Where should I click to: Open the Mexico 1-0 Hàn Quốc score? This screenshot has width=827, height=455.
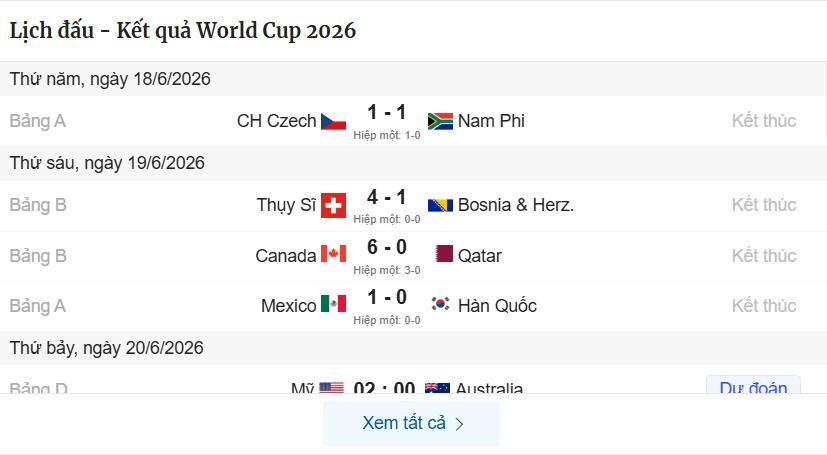(387, 297)
